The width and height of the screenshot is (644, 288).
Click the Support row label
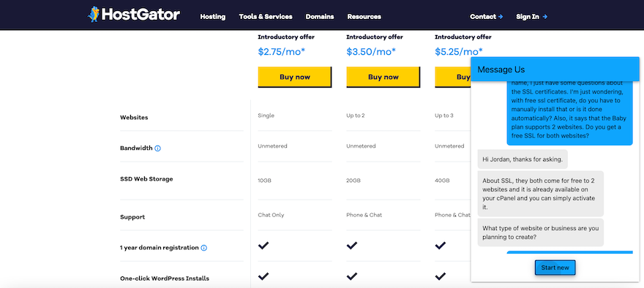[132, 217]
